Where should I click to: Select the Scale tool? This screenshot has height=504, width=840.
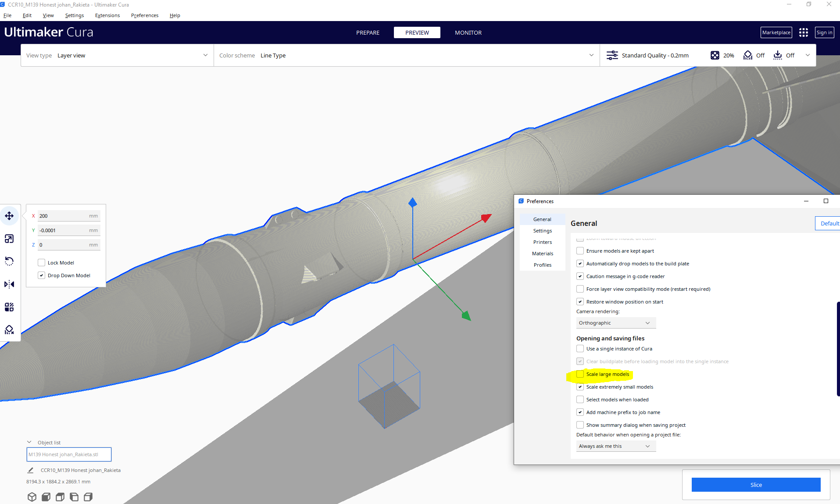tap(9, 239)
